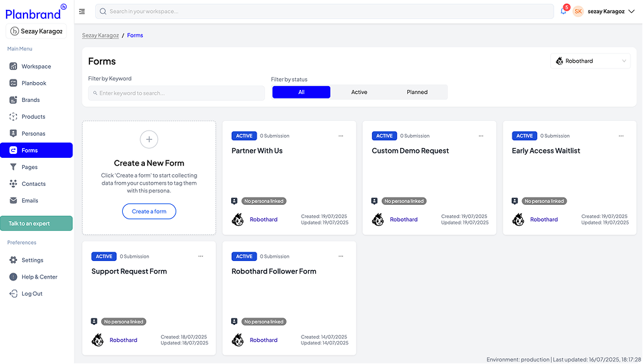
Task: Open options menu on Support Request Form card
Action: point(200,256)
